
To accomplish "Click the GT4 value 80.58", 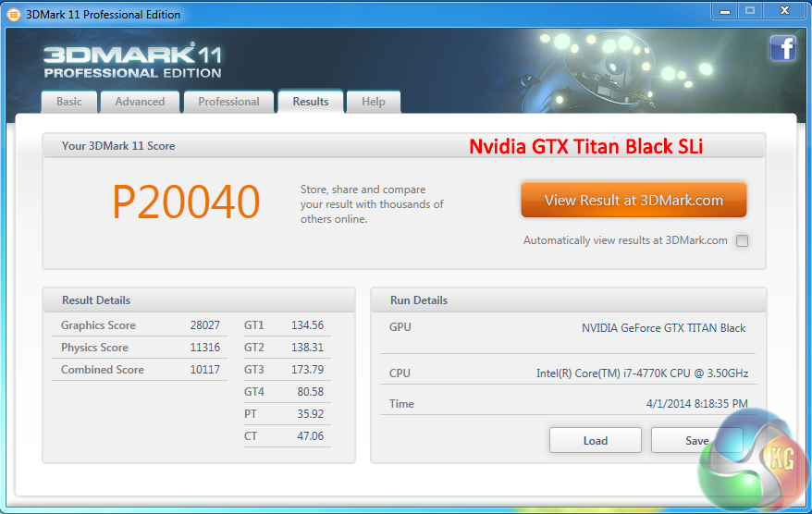I will pyautogui.click(x=311, y=392).
